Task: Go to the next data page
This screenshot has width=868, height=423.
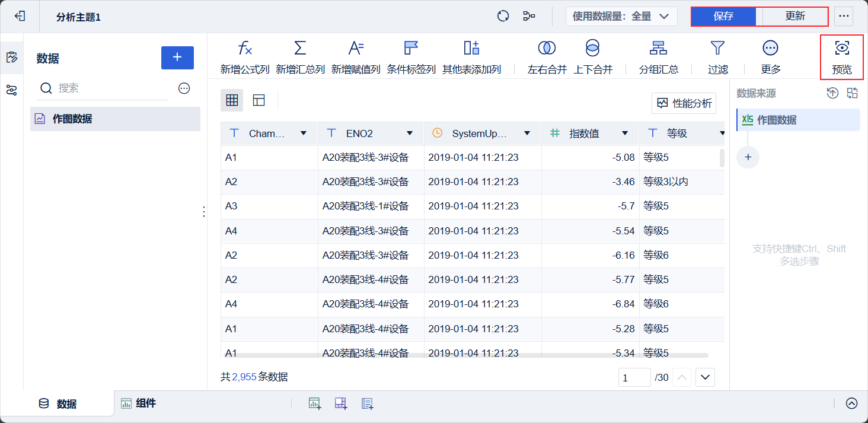Action: (x=705, y=377)
